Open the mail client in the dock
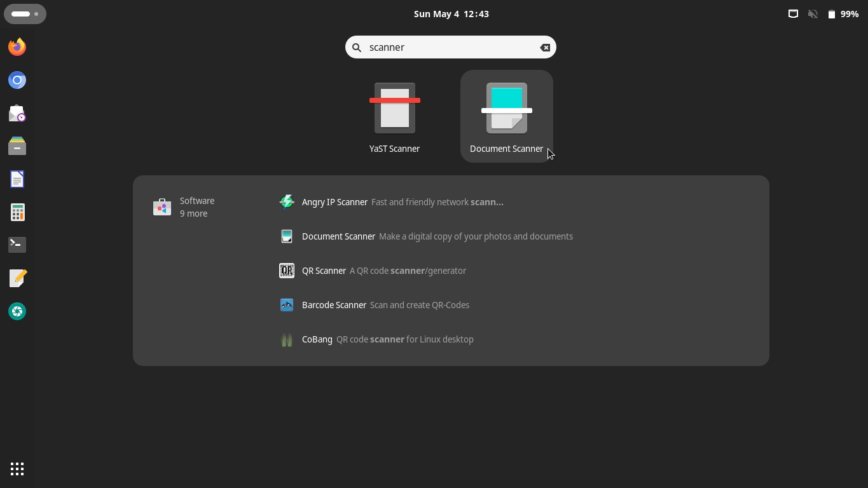 [17, 113]
